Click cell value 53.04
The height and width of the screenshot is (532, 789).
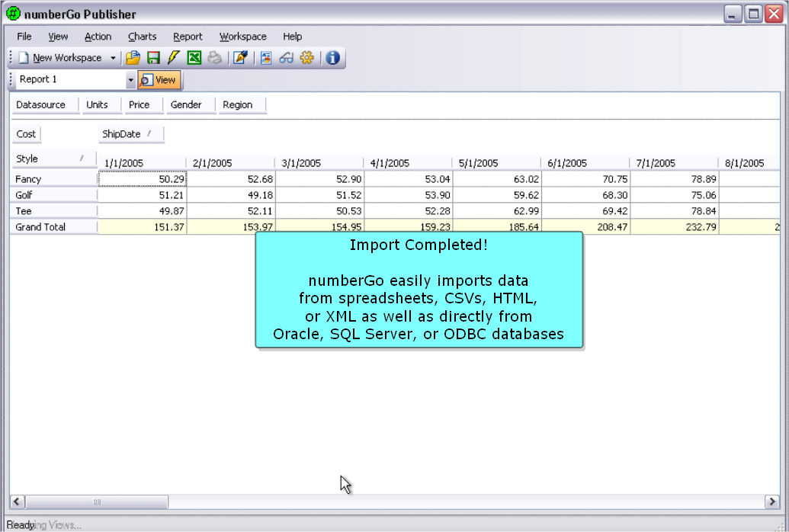408,179
